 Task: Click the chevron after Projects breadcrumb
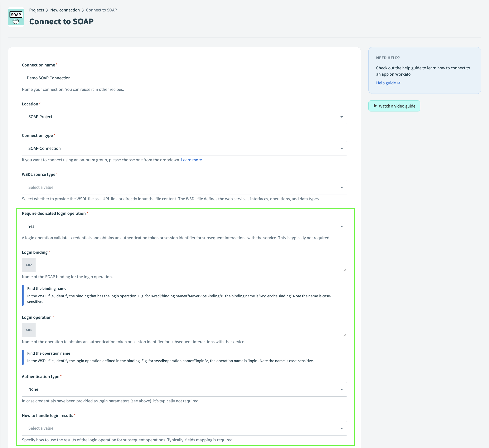(x=47, y=10)
